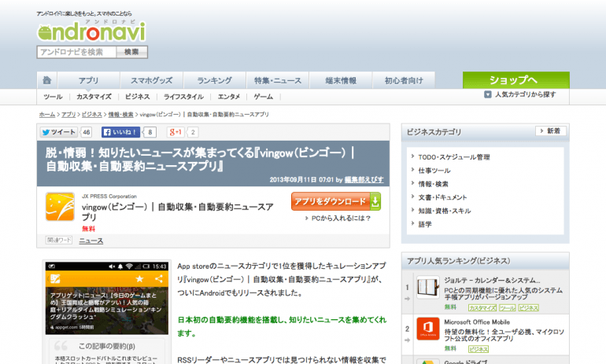Click the 人気カテゴリから探す label
The height and width of the screenshot is (364, 606).
coord(526,94)
